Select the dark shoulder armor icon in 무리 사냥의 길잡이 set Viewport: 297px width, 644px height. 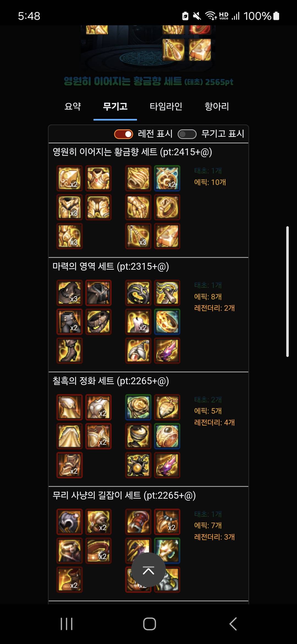[70, 522]
